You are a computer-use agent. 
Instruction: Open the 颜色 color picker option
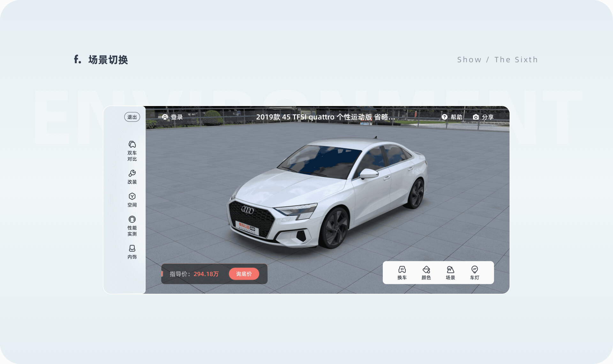click(426, 273)
